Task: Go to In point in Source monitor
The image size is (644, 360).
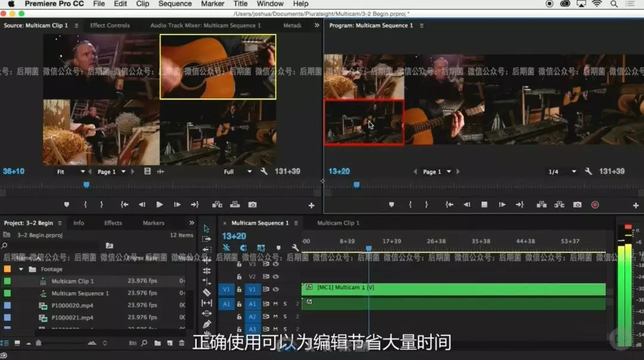Action: pyautogui.click(x=124, y=204)
